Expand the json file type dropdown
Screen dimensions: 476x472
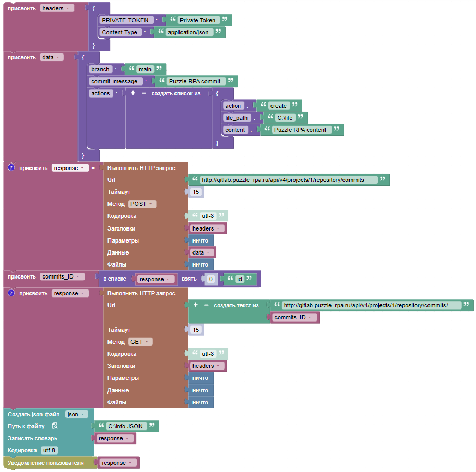[76, 414]
